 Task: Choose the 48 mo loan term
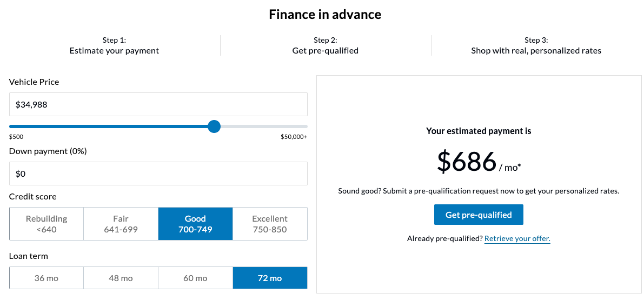(x=121, y=278)
